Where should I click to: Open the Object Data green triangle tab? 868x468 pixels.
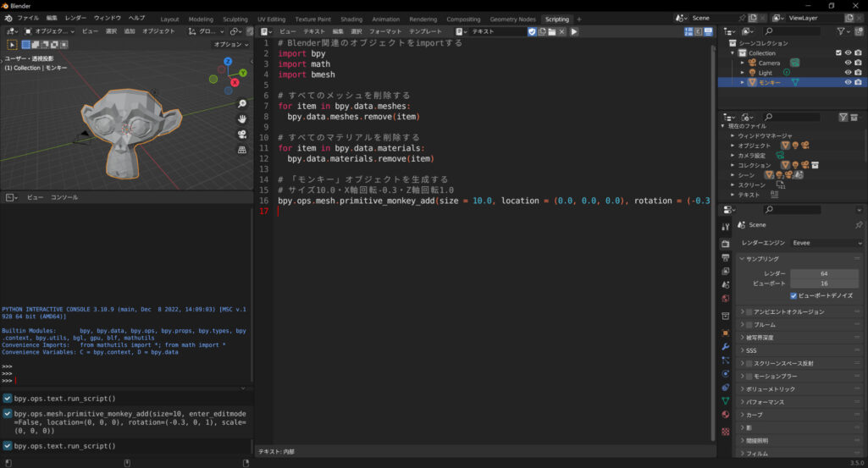tap(726, 400)
